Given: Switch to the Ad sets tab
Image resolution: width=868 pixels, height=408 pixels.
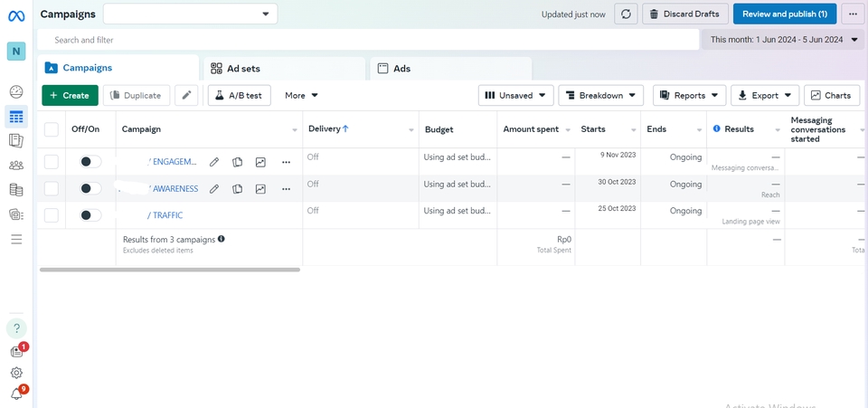Looking at the screenshot, I should click(285, 69).
